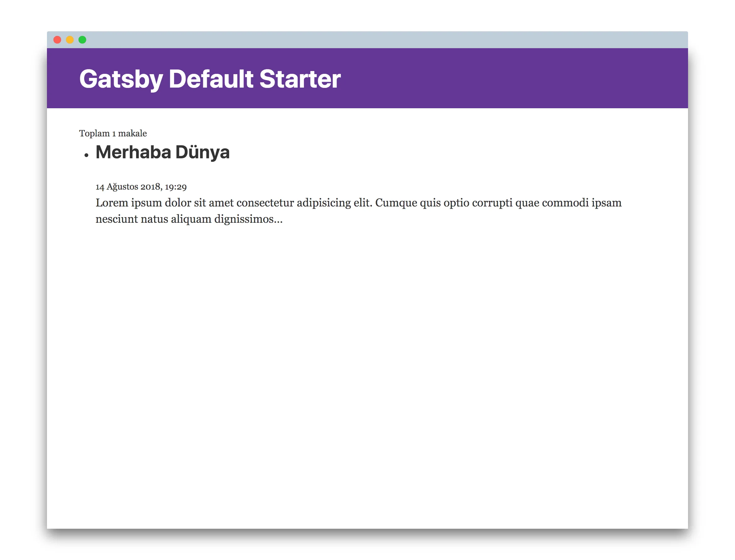This screenshot has width=735, height=560.
Task: Click the yellow minimize window control
Action: pos(70,40)
